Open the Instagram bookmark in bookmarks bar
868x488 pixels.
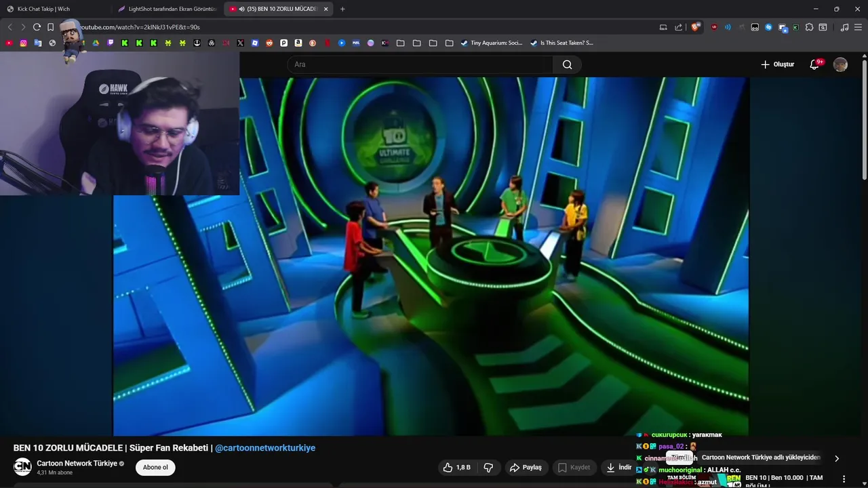point(23,43)
